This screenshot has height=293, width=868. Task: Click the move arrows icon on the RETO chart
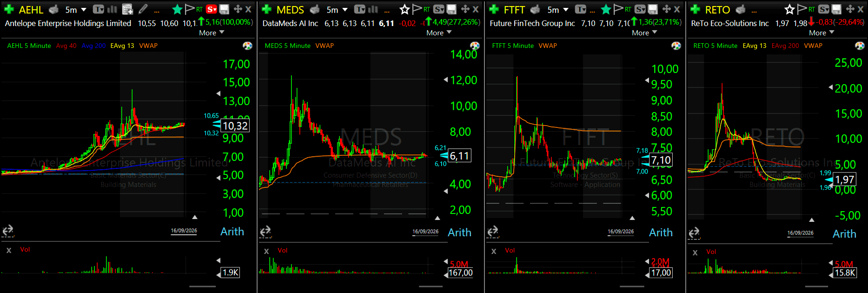(850, 9)
